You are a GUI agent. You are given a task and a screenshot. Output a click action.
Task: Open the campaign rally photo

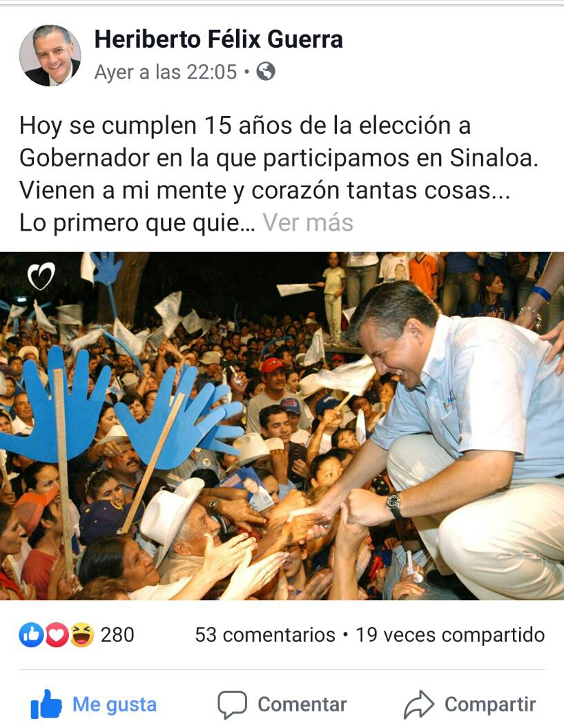point(282,425)
